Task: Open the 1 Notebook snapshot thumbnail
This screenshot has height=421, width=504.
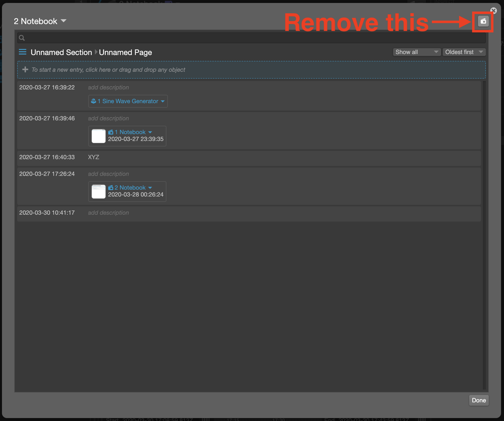Action: (x=98, y=136)
